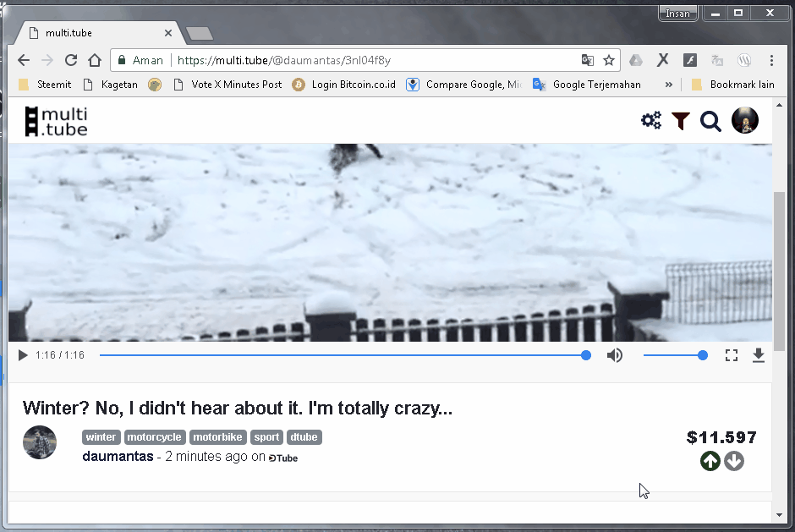
Task: Open Google Drive extension icon
Action: tap(636, 60)
